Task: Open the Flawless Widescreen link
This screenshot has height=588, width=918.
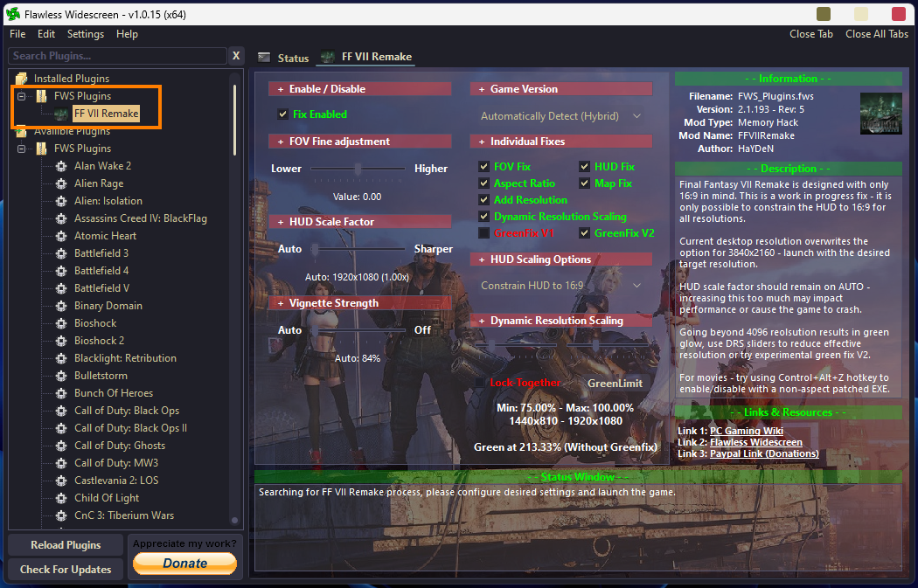Action: coord(756,442)
